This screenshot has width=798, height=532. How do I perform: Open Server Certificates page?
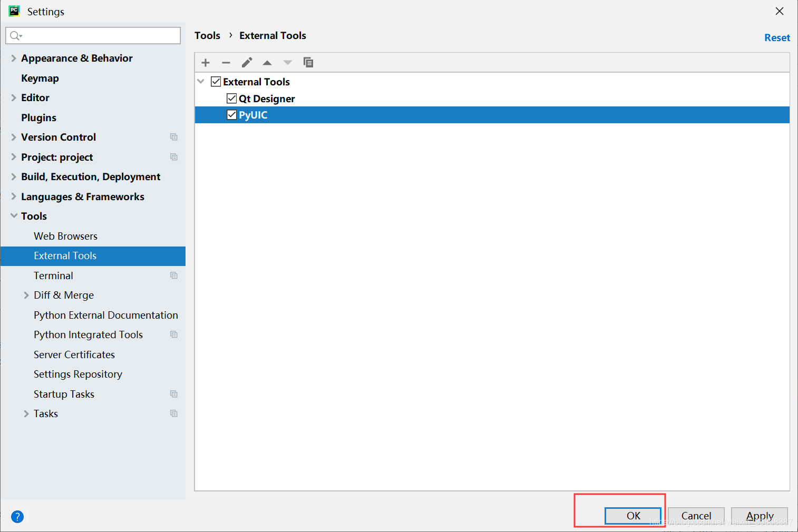coord(74,354)
